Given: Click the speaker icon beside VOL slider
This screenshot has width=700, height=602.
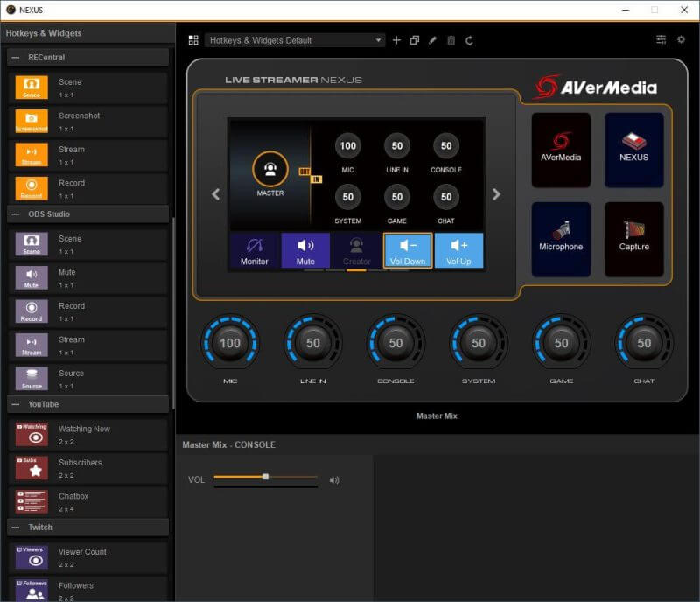Looking at the screenshot, I should [x=334, y=480].
